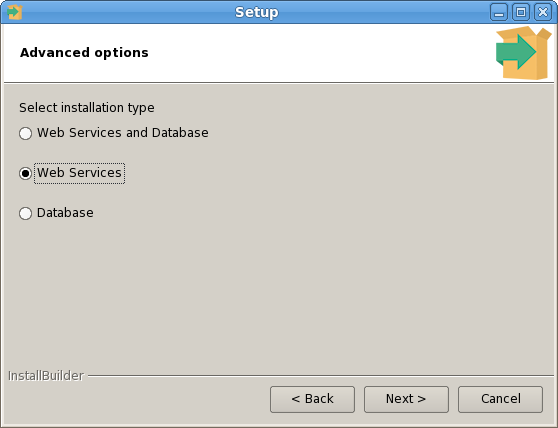Maximize the Setup window
This screenshot has width=558, height=428.
[x=521, y=12]
